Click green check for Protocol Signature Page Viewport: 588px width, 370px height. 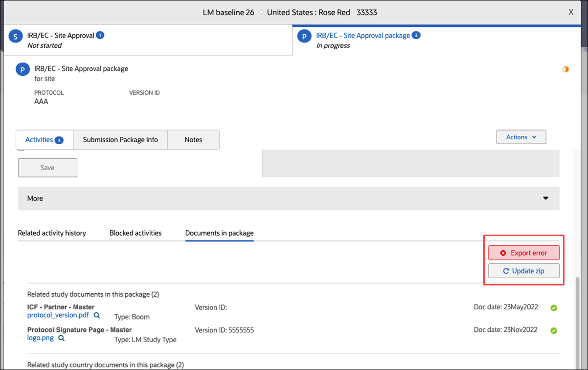pyautogui.click(x=554, y=330)
